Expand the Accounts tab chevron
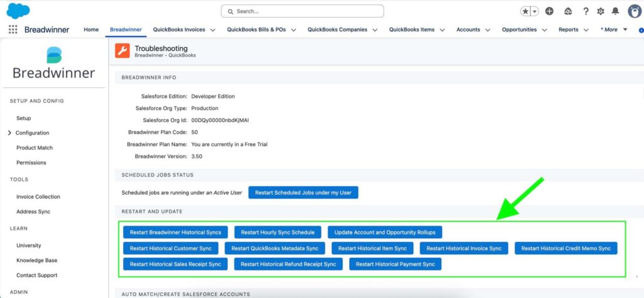The height and width of the screenshot is (298, 644). click(x=487, y=30)
